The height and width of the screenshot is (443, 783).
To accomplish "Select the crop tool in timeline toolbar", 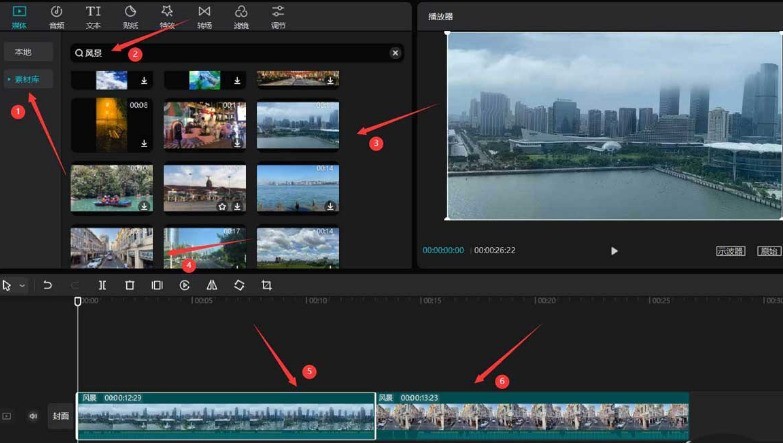I will point(267,285).
